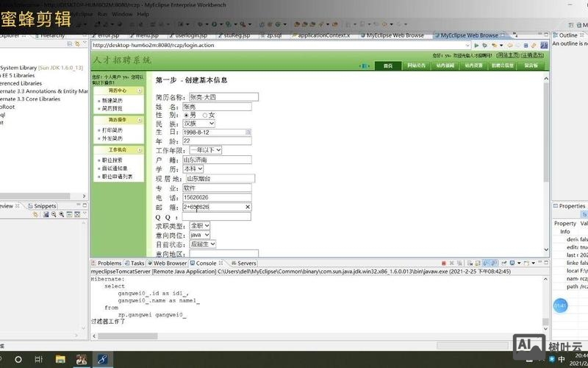This screenshot has width=588, height=368.
Task: Collapse the 工作机会 sidebar panel
Action: (139, 150)
